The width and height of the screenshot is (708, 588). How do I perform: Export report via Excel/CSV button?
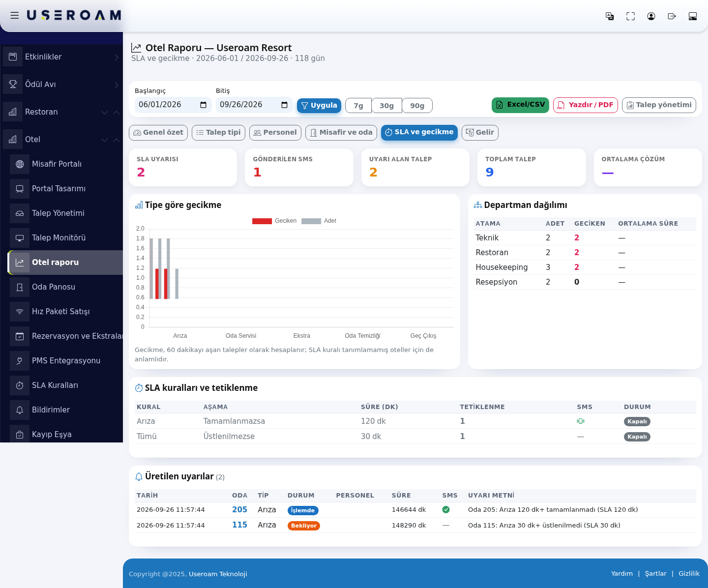pyautogui.click(x=520, y=105)
